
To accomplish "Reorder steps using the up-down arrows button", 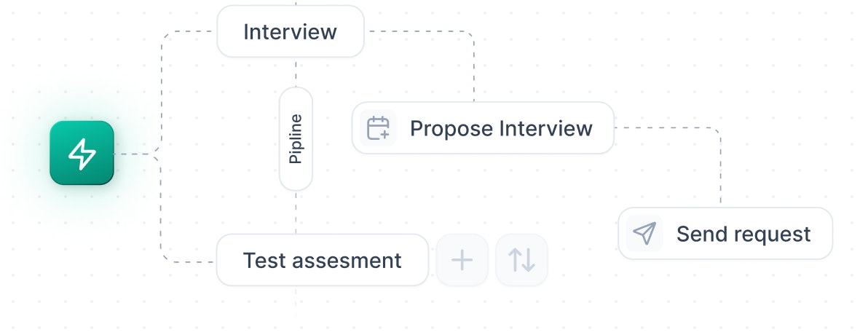I will tap(521, 260).
